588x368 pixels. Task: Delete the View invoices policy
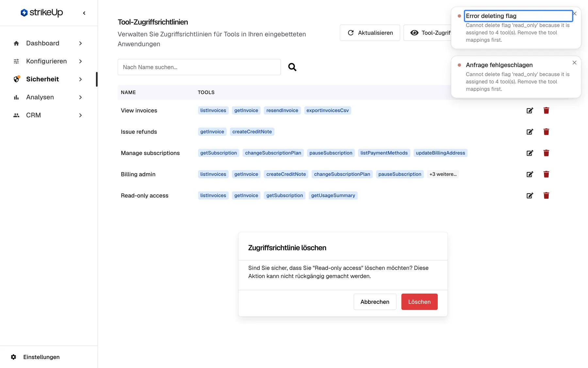[x=546, y=111]
